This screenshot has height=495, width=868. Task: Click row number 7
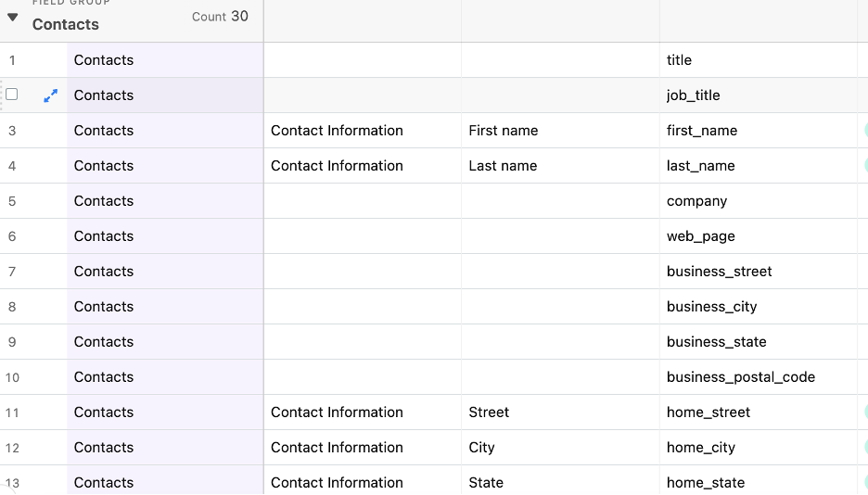12,272
